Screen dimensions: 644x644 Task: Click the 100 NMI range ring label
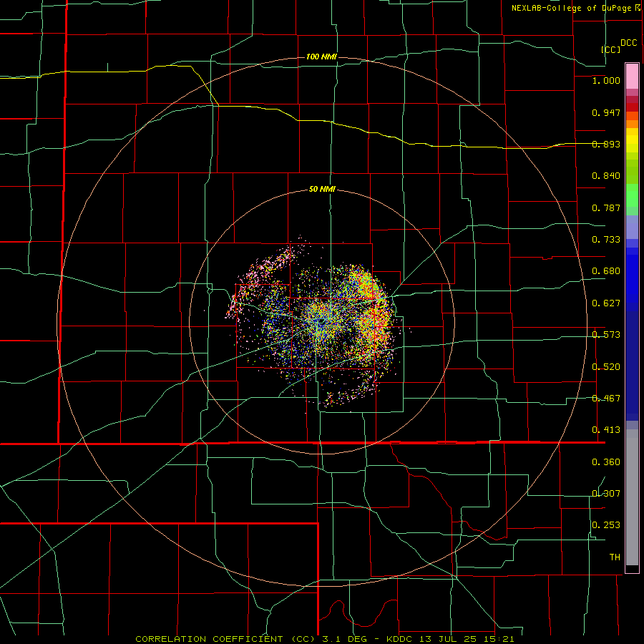(321, 57)
